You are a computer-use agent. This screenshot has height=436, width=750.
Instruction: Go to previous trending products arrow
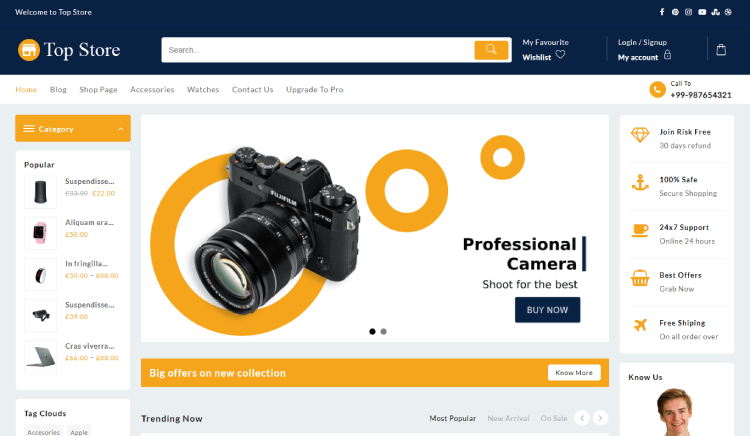579,418
